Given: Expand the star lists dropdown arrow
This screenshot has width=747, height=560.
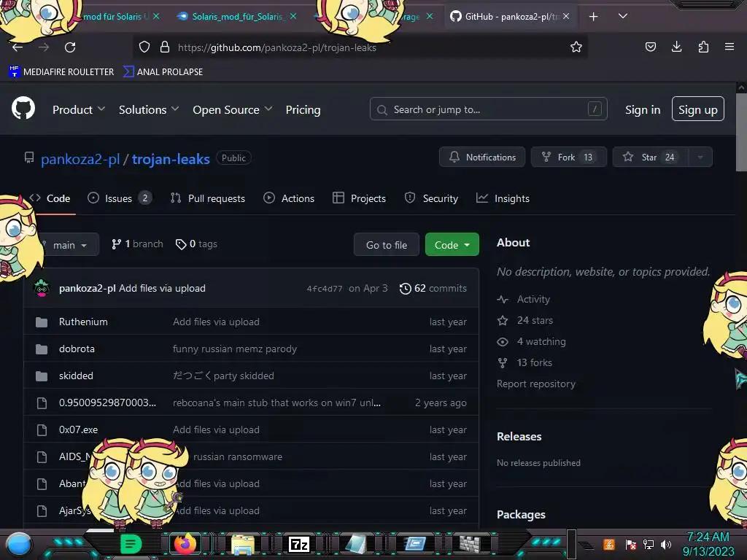Looking at the screenshot, I should pyautogui.click(x=700, y=157).
